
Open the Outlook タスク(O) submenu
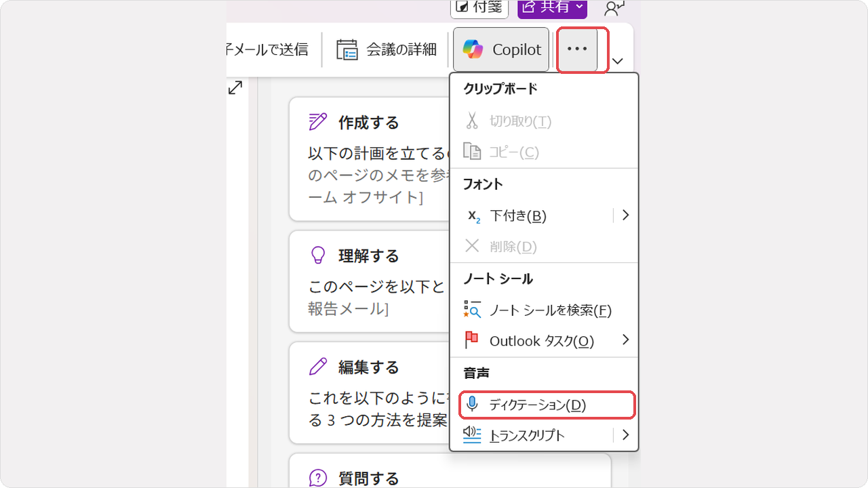click(545, 341)
